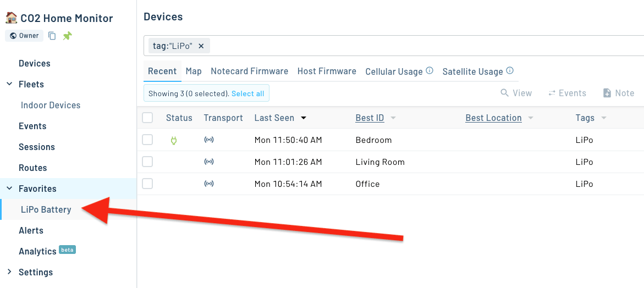Click the Cellular Usage info icon
Viewport: 644px width, 288px height.
point(430,70)
